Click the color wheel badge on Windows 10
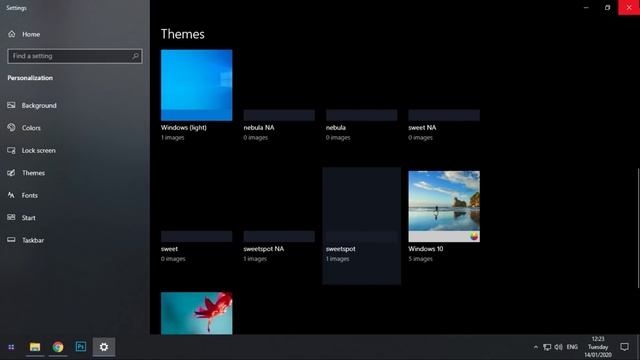 [x=474, y=236]
